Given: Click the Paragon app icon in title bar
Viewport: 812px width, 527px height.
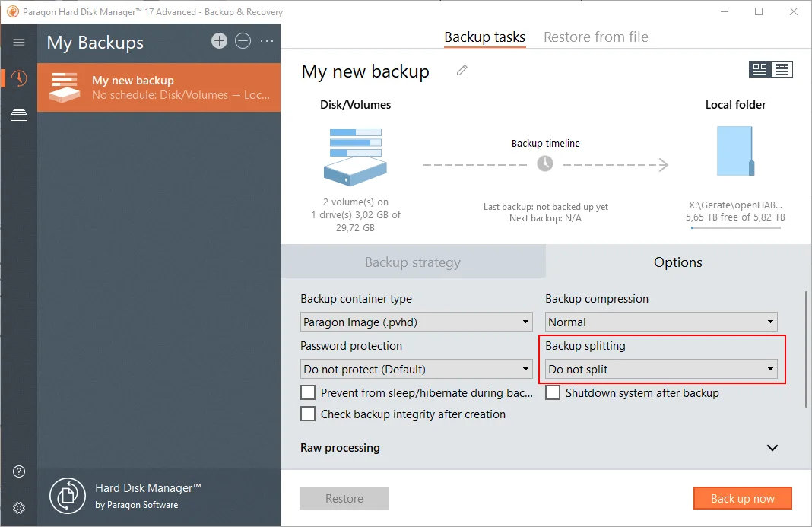Looking at the screenshot, I should (x=12, y=11).
